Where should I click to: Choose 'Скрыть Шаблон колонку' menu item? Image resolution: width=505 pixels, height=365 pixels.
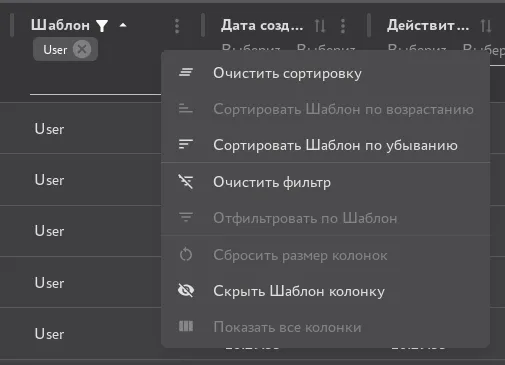tap(325, 291)
